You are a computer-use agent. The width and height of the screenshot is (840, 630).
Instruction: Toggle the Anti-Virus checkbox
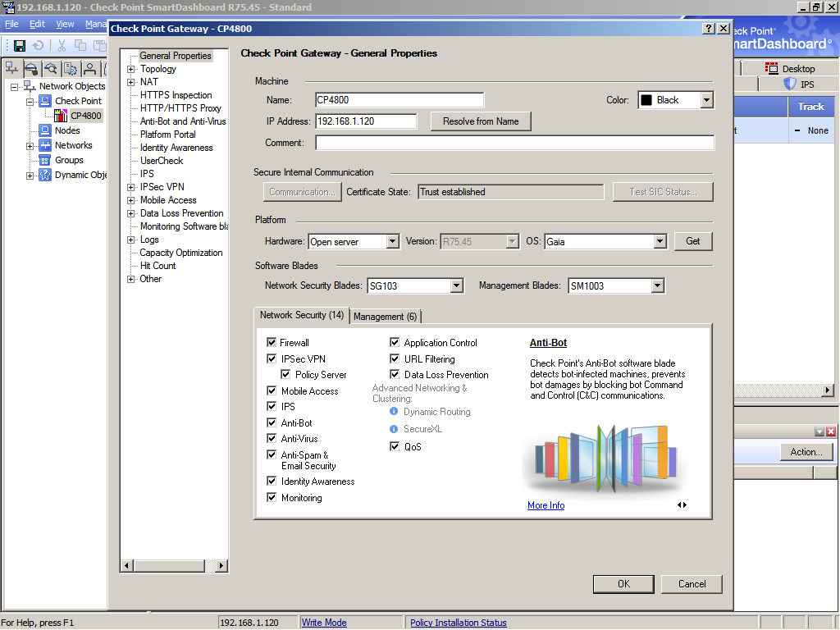click(x=272, y=438)
